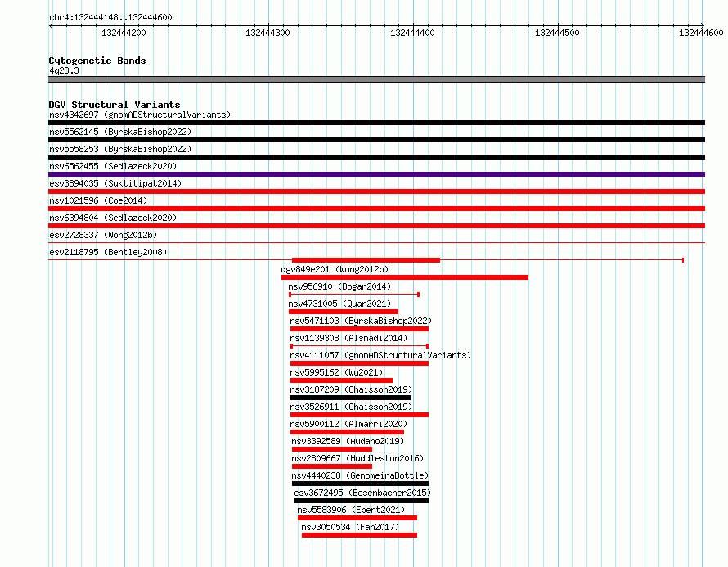Click ruler position 132444600

[701, 33]
